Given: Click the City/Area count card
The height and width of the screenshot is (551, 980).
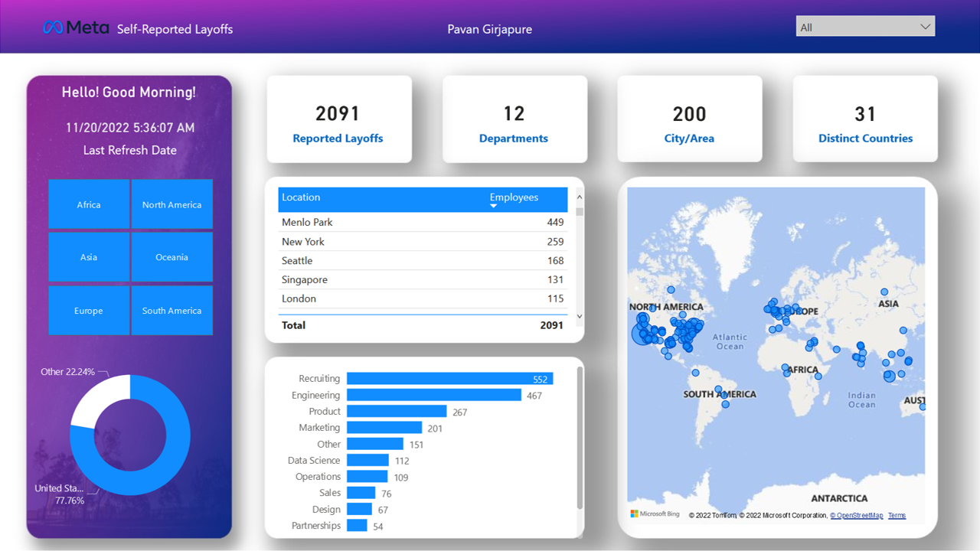Looking at the screenshot, I should pos(690,119).
